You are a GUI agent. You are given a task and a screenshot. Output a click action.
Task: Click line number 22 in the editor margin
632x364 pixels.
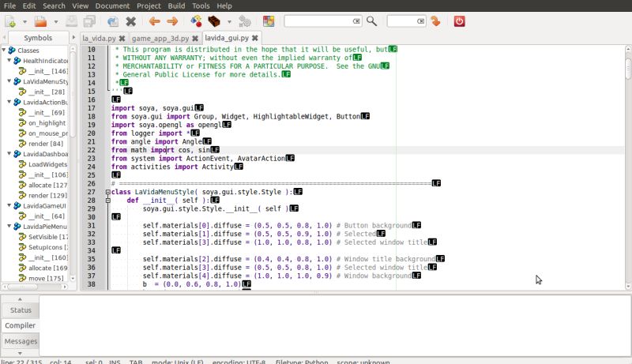pyautogui.click(x=92, y=150)
